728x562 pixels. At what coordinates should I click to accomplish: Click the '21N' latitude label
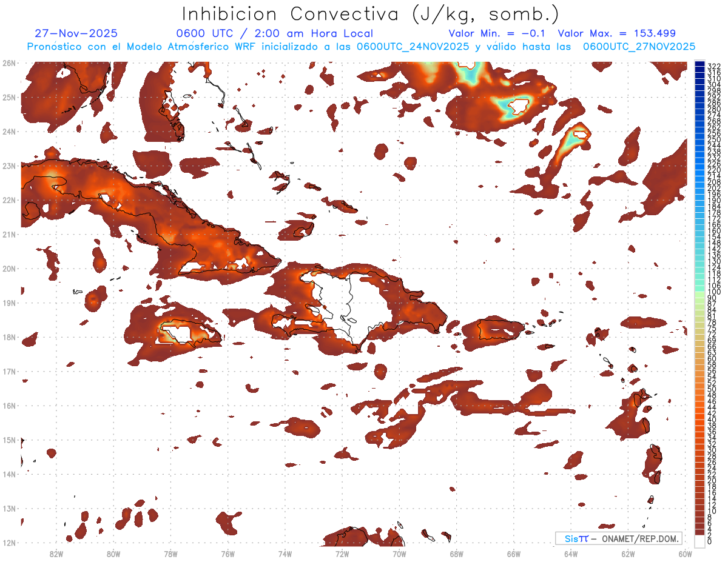[x=8, y=234]
